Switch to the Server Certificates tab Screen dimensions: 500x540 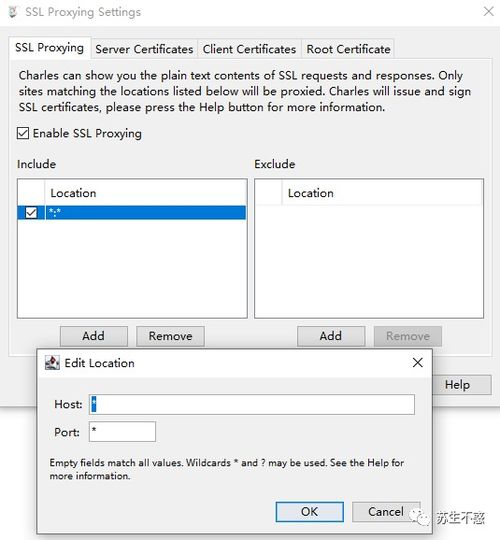point(144,49)
